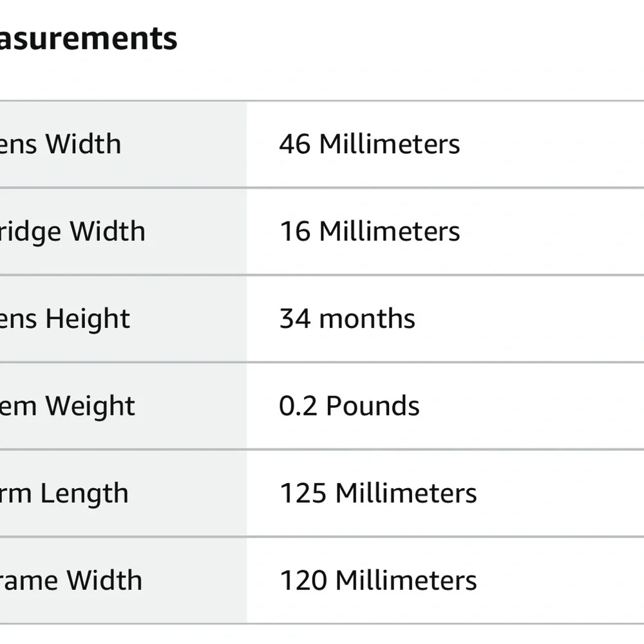Click the Lens Width row label
The image size is (644, 644).
[61, 144]
